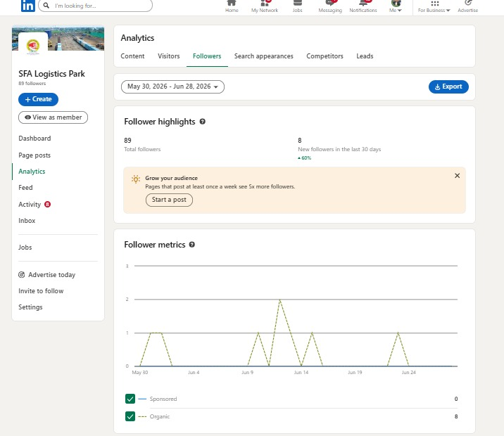The width and height of the screenshot is (504, 436).
Task: Click the LinkedIn logo icon
Action: [27, 6]
